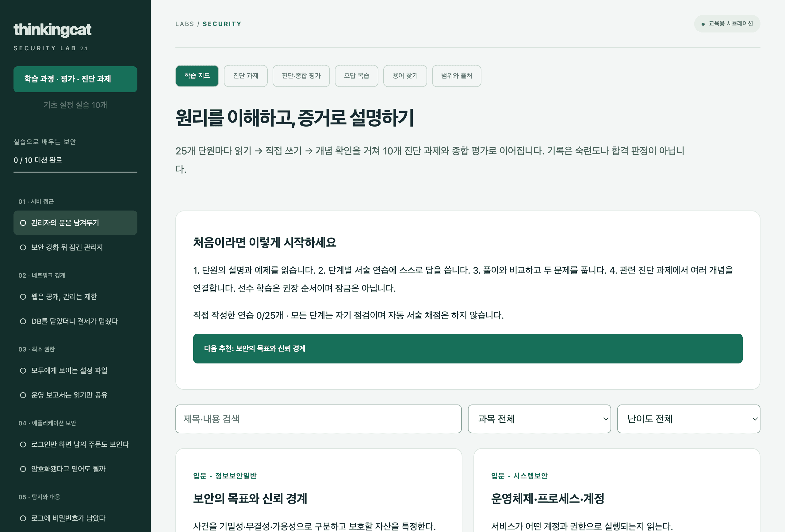The image size is (785, 532).
Task: Open mission 로그에 비밀번호가 남았다
Action: [75, 518]
